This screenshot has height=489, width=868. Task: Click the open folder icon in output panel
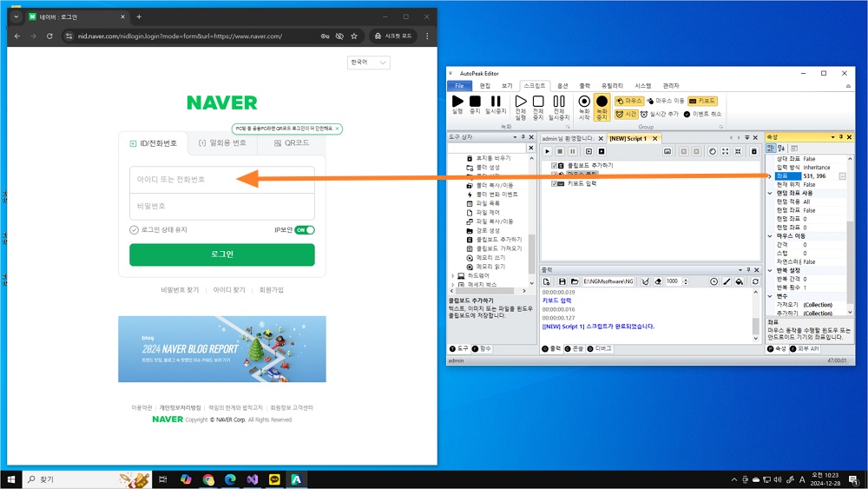pos(575,281)
